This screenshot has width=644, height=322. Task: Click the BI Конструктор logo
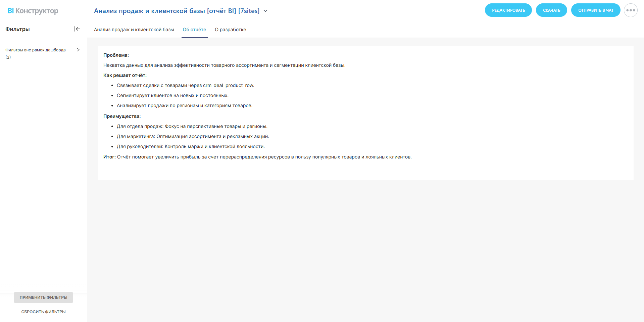[x=33, y=11]
